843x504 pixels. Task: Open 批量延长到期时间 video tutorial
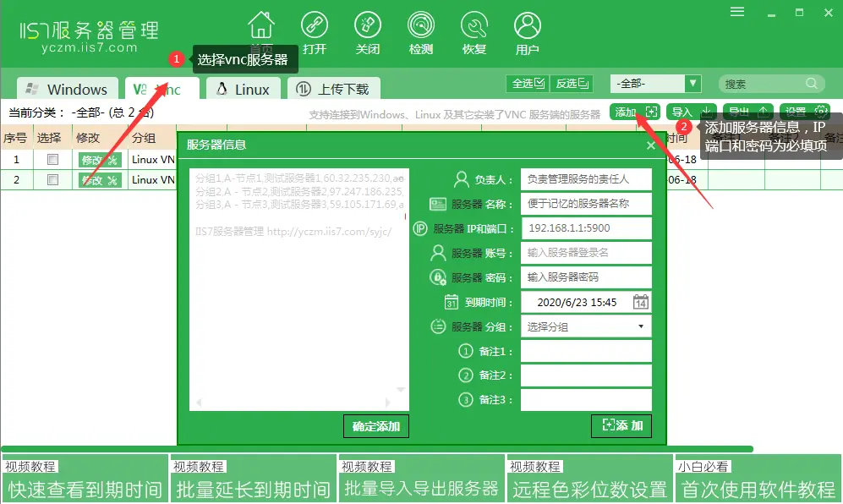(x=253, y=479)
